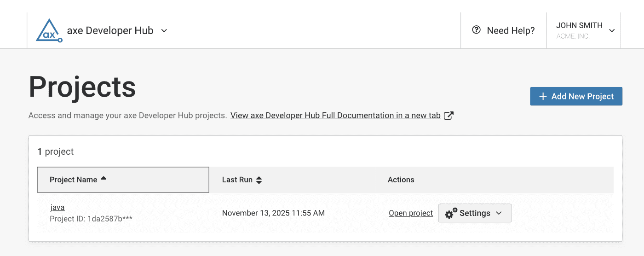The image size is (644, 256).
Task: Click the Project ID 1da2587b text
Action: coord(91,218)
